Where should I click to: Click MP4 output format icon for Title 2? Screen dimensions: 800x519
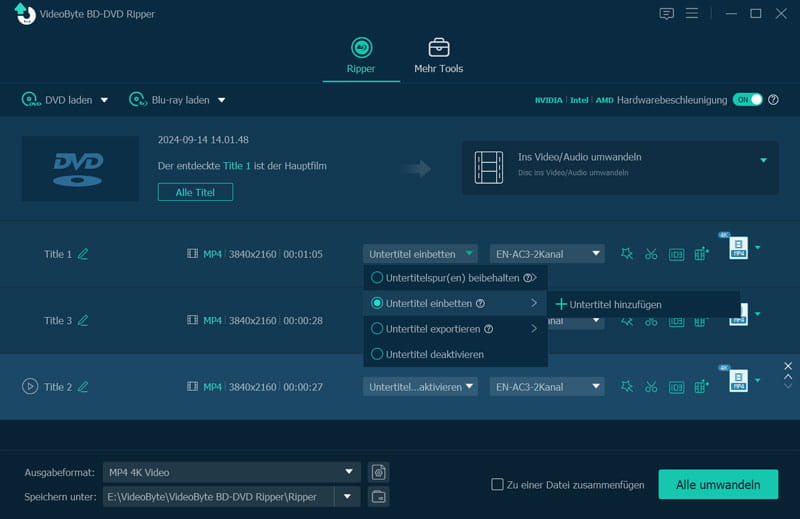[738, 381]
